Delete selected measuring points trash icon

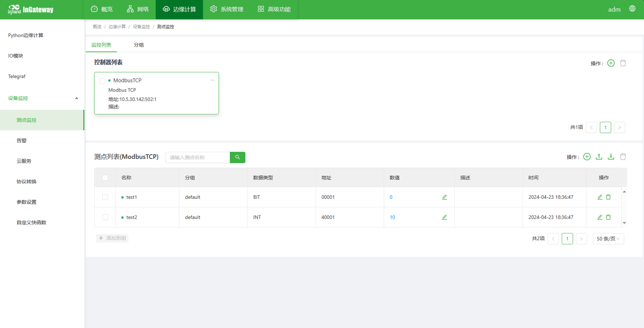click(x=623, y=157)
